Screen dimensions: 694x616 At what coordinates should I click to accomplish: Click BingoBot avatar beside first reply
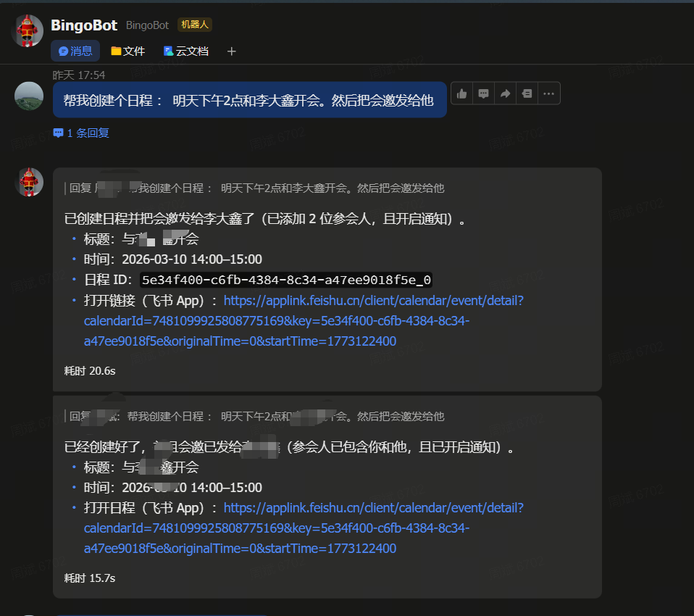29,182
